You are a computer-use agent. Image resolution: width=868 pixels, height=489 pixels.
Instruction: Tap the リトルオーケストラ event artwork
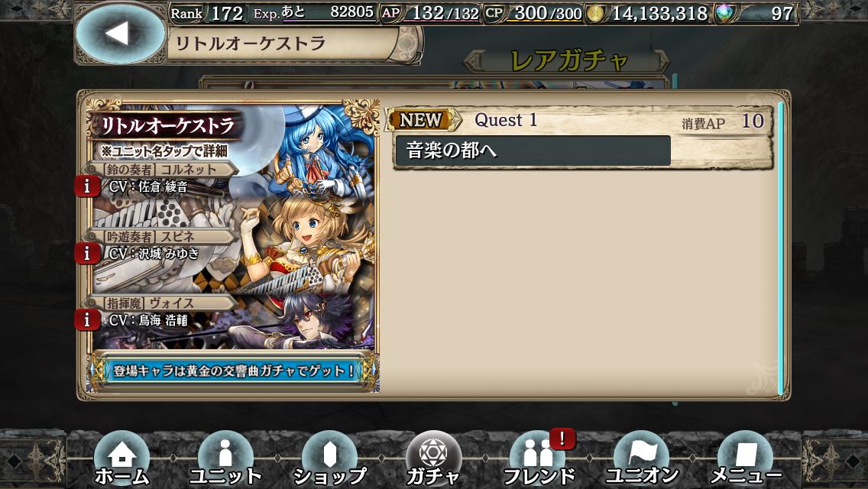(233, 226)
